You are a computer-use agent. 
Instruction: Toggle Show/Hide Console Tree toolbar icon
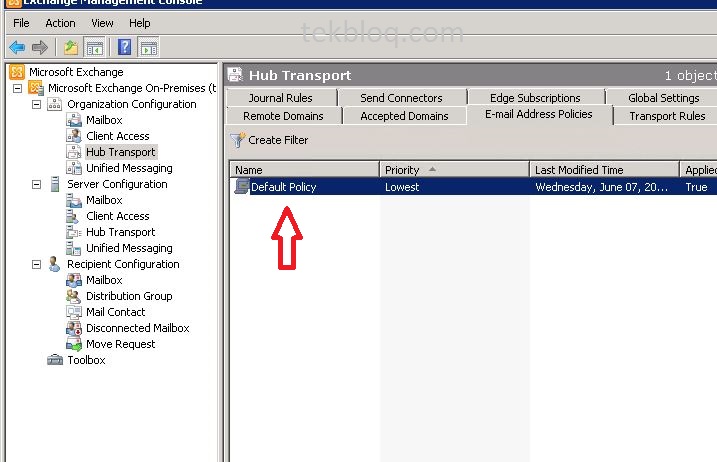[95, 48]
